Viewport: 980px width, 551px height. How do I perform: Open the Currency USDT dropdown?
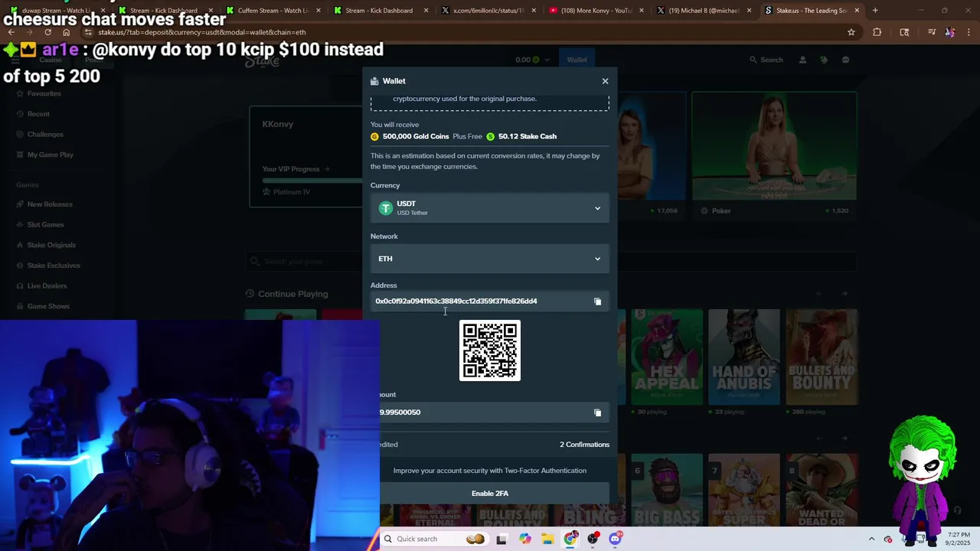pos(490,208)
